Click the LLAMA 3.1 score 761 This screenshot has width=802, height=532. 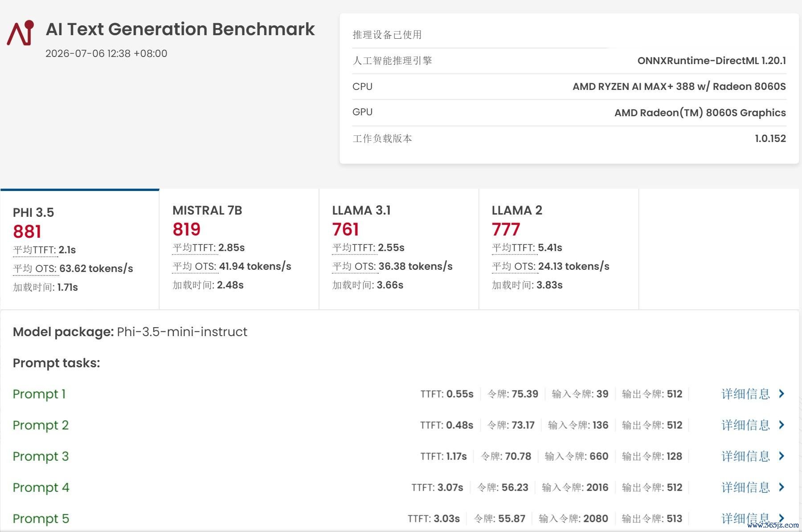(x=346, y=229)
